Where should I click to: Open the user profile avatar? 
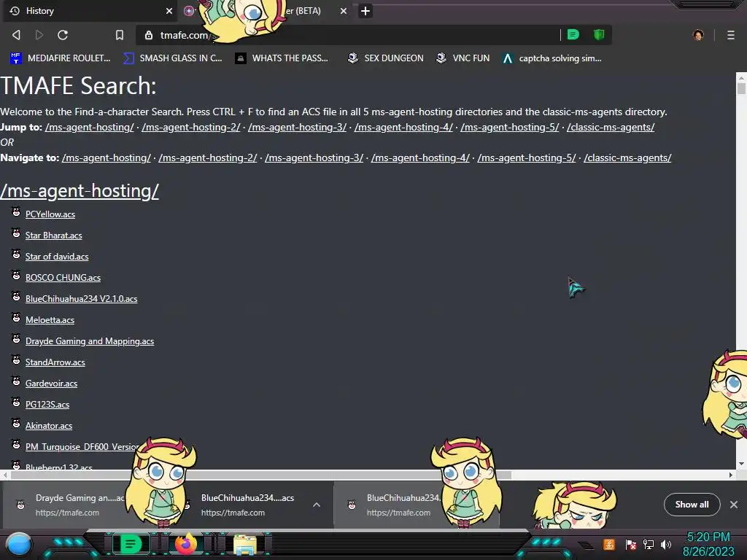click(698, 35)
